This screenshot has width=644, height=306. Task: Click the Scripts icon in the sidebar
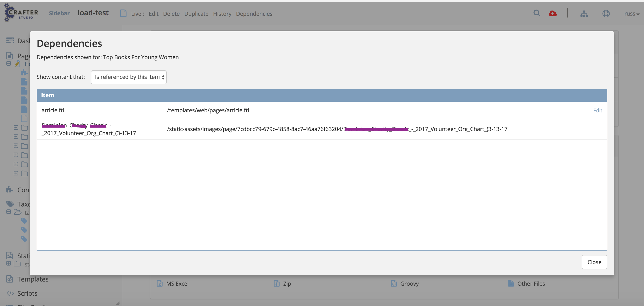coord(10,293)
